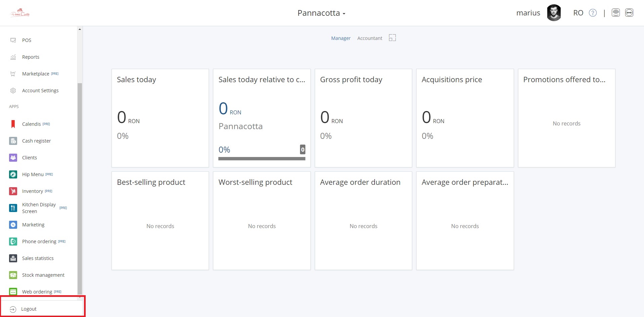The height and width of the screenshot is (317, 644).
Task: Open the Hip Menu app icon
Action: (13, 174)
